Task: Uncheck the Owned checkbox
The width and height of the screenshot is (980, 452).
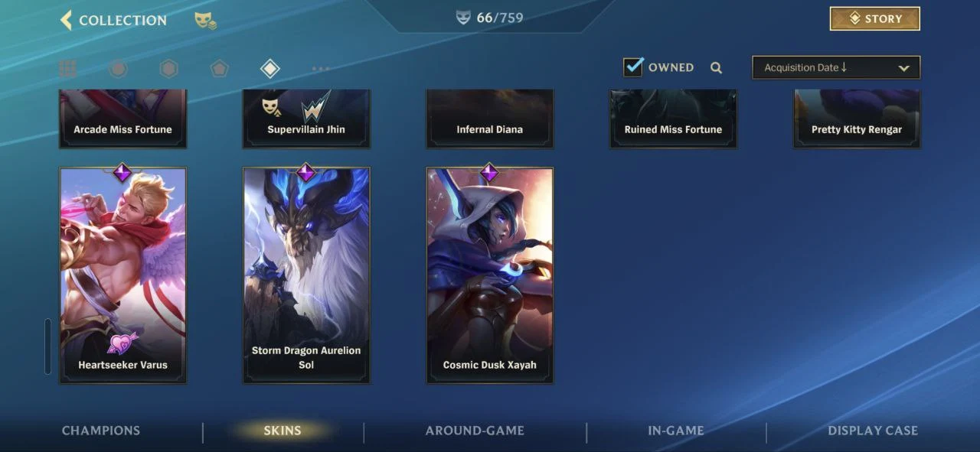Action: coord(633,67)
